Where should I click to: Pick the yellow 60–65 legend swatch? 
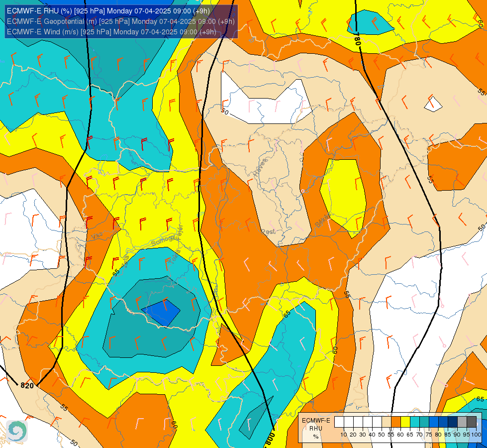click(x=405, y=422)
